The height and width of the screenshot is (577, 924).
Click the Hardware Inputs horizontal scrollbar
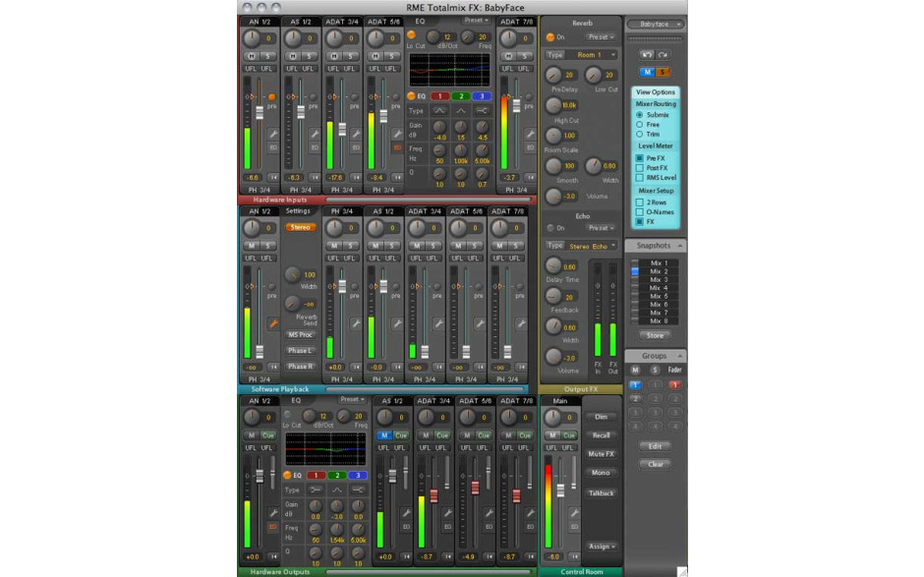click(x=431, y=200)
